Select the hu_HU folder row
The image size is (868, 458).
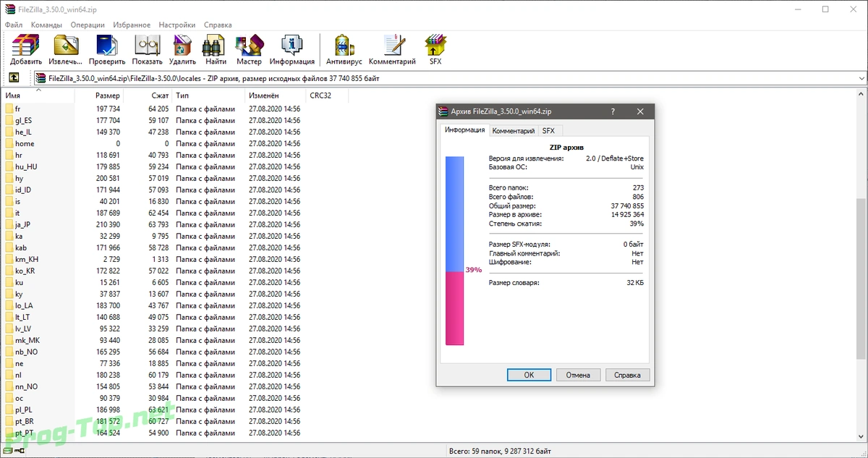[152, 167]
